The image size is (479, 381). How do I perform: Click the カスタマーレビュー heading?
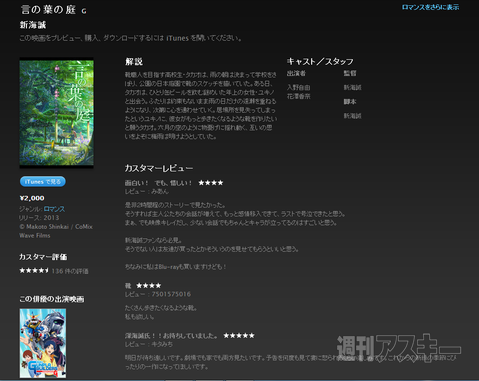pos(159,168)
